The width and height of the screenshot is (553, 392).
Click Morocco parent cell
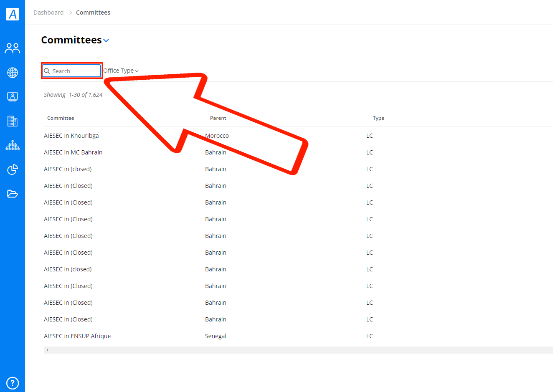[x=217, y=136]
